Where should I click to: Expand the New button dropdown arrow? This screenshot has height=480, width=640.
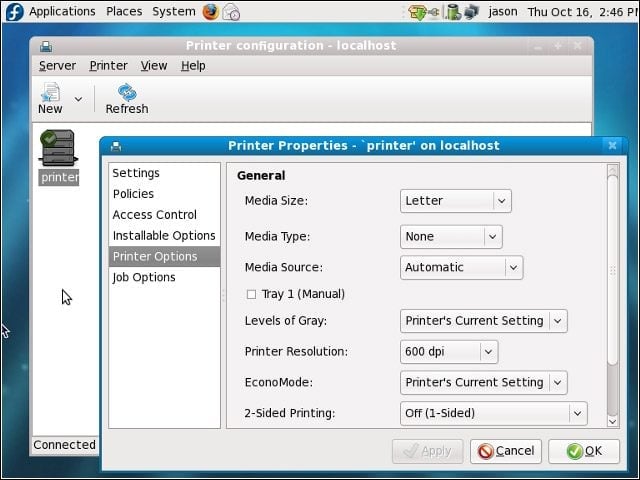click(78, 99)
